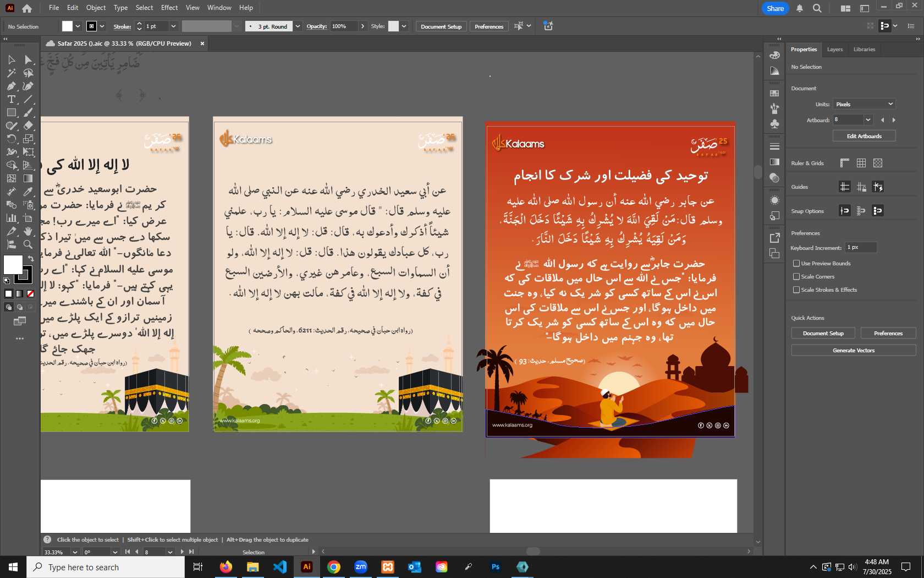Open the File menu
The width and height of the screenshot is (924, 578).
[54, 8]
